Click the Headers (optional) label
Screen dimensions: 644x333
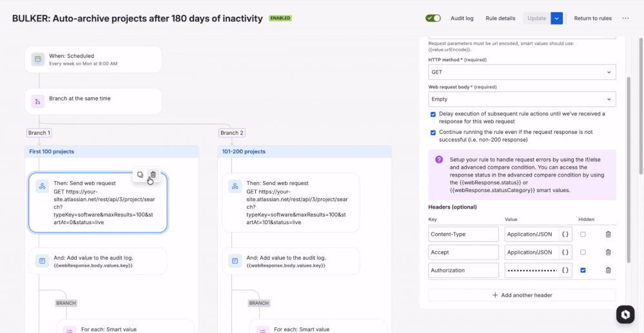453,207
